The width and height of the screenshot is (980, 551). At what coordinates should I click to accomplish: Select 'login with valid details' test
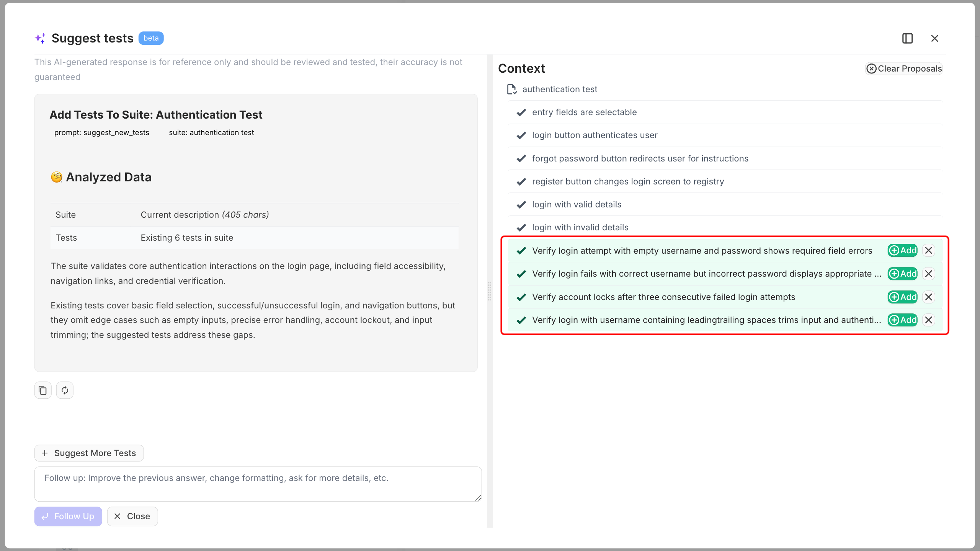tap(725, 204)
